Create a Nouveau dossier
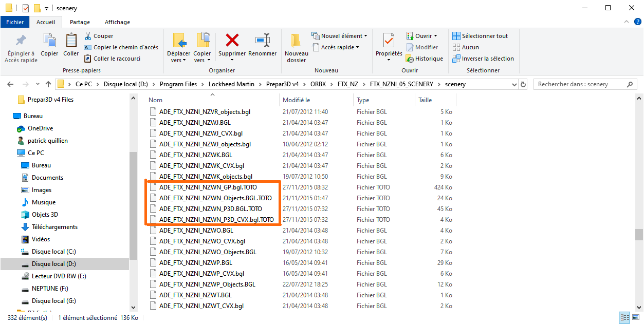This screenshot has height=324, width=644. pyautogui.click(x=296, y=48)
